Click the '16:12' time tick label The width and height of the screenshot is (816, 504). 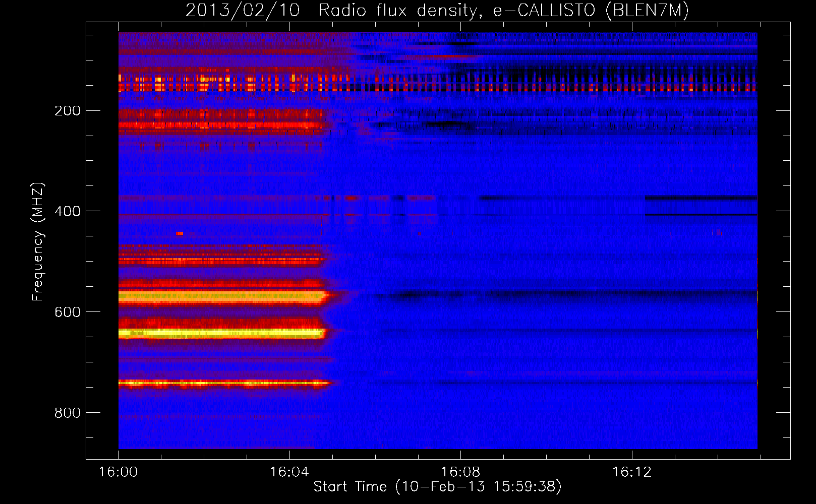(632, 472)
